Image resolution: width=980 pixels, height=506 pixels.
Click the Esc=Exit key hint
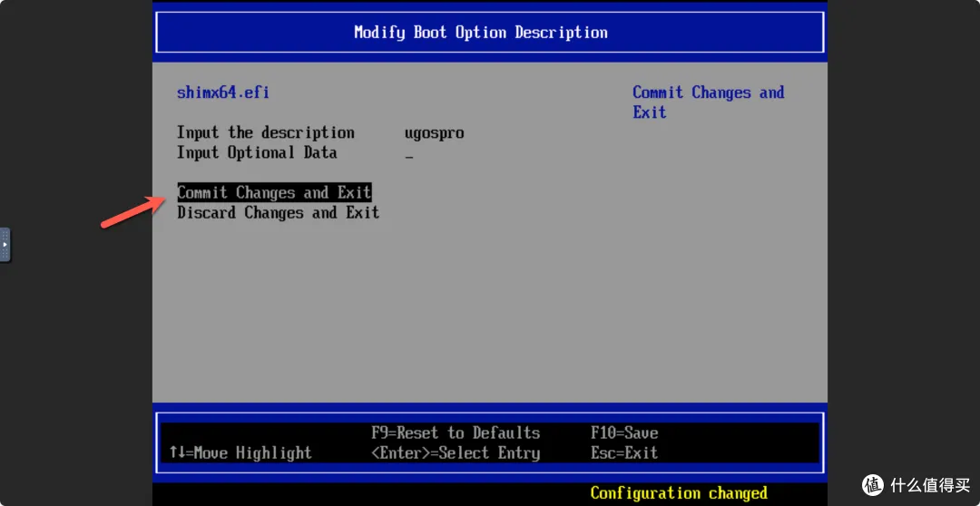pyautogui.click(x=624, y=453)
